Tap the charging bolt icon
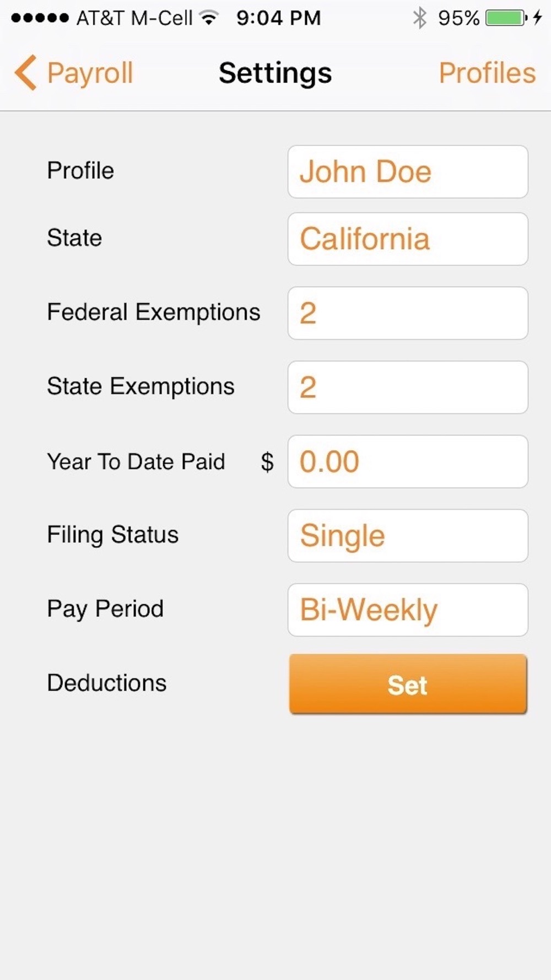Viewport: 551px width, 980px height. pyautogui.click(x=538, y=18)
